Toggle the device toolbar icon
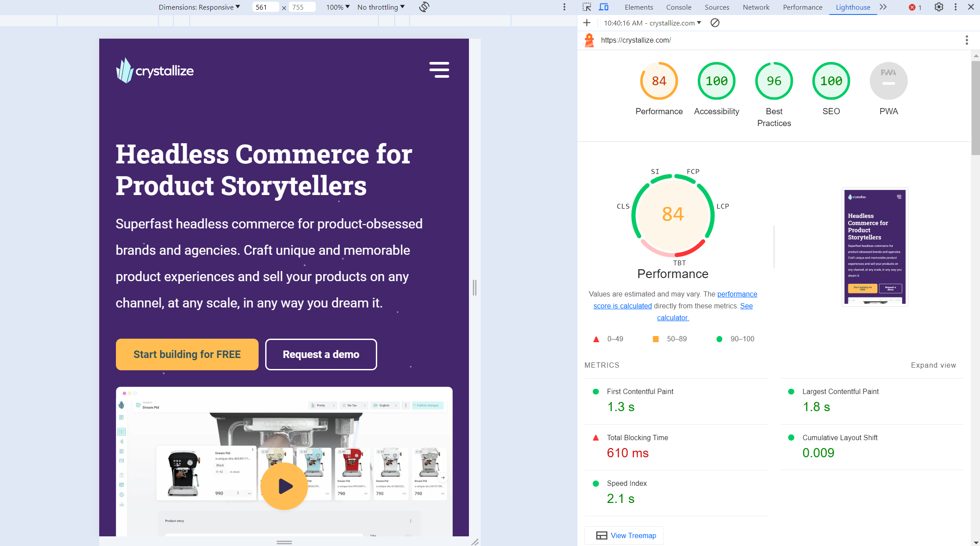 point(604,7)
